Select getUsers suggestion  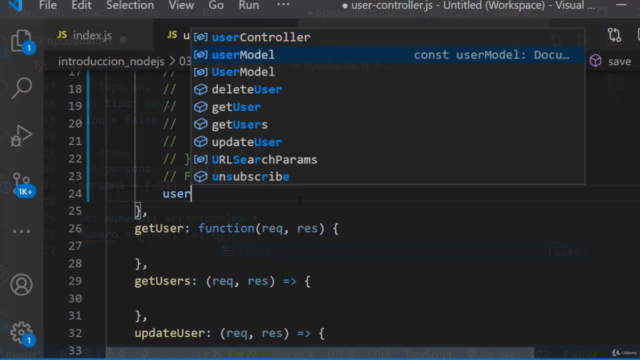388,124
